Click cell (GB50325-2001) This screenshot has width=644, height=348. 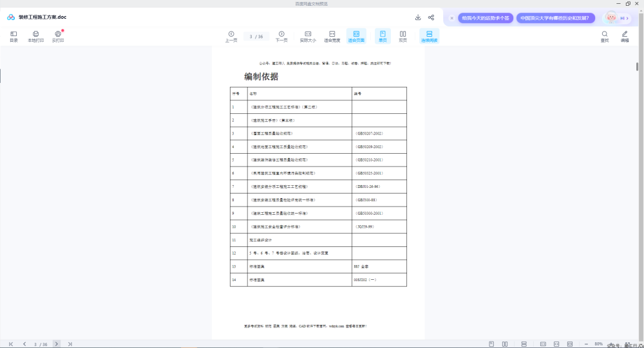[x=369, y=173]
